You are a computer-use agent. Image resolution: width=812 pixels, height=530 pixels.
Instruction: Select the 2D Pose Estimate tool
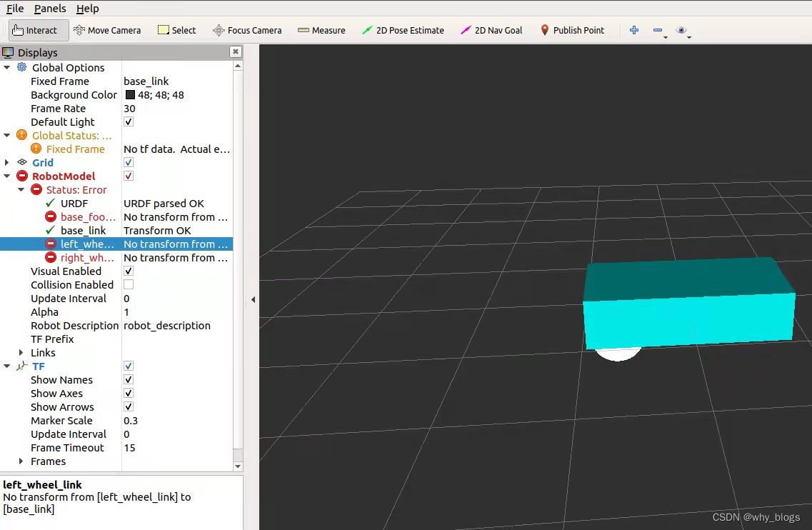[x=403, y=30]
